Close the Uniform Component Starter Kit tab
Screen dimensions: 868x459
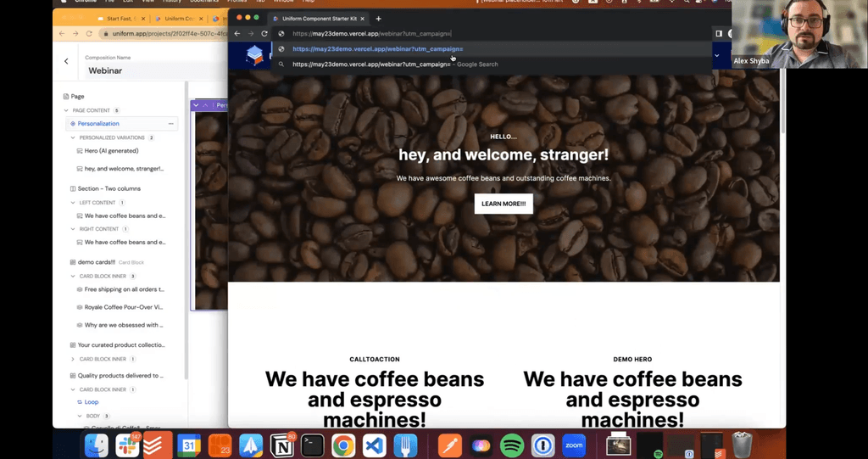point(363,19)
